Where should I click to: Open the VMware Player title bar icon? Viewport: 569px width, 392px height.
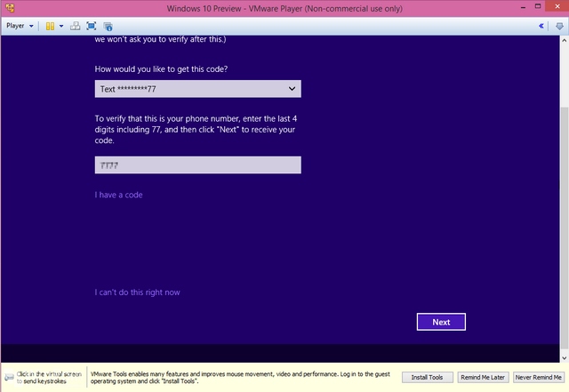click(x=10, y=8)
